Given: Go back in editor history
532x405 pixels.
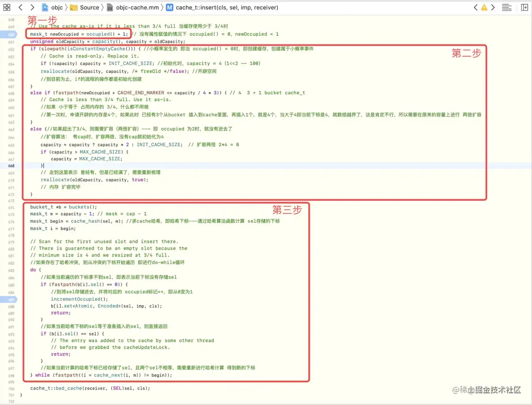Looking at the screenshot, I should [x=20, y=7].
